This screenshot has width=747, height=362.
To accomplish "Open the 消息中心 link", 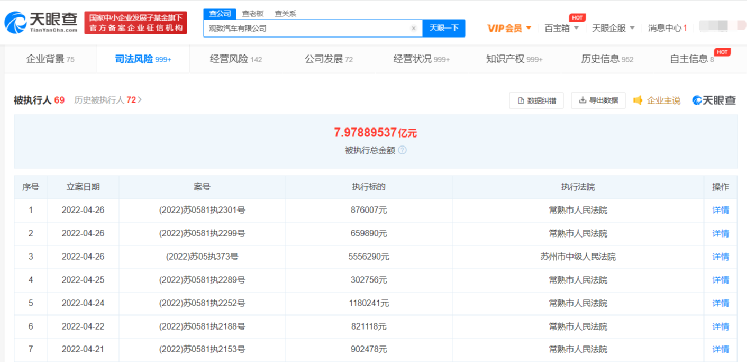I will click(667, 28).
